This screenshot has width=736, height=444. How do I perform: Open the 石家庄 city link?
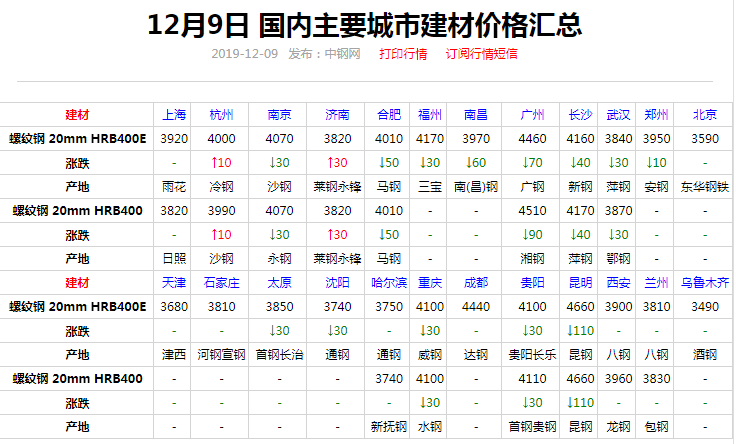(221, 283)
